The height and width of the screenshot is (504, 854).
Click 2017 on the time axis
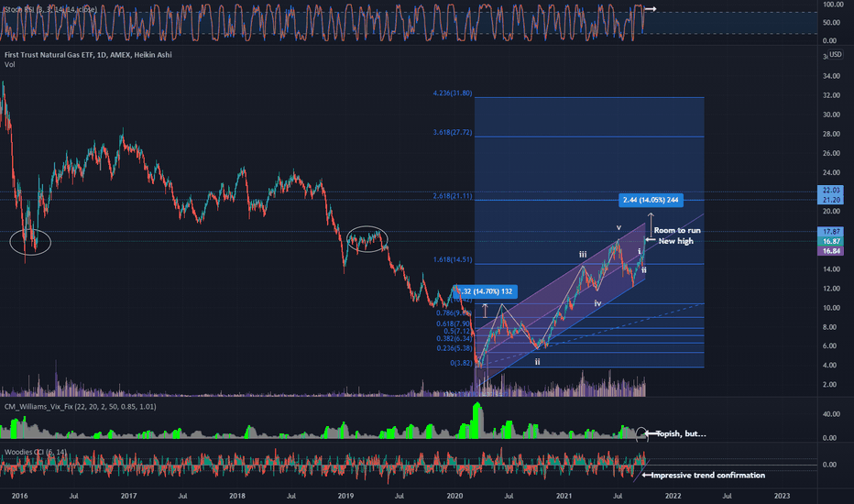click(128, 496)
